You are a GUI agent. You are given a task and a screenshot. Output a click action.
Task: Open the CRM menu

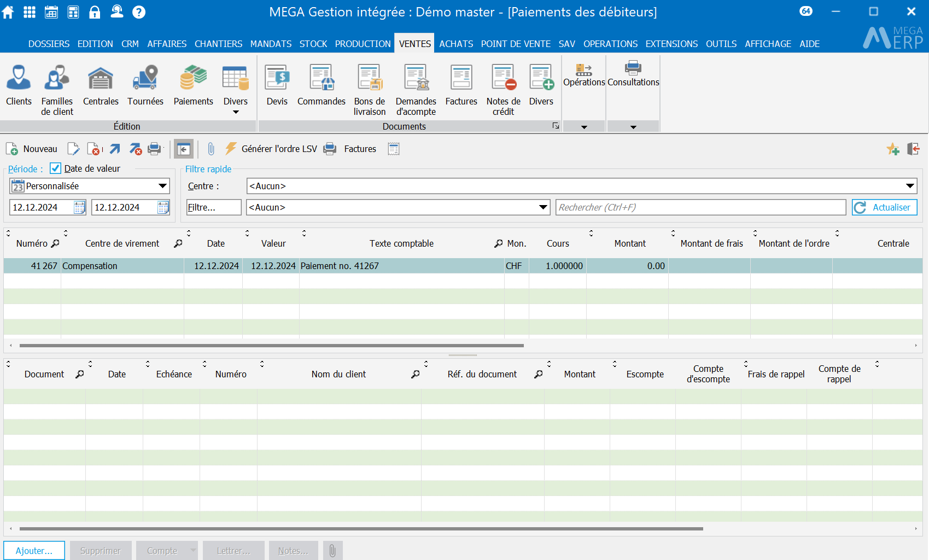tap(130, 44)
